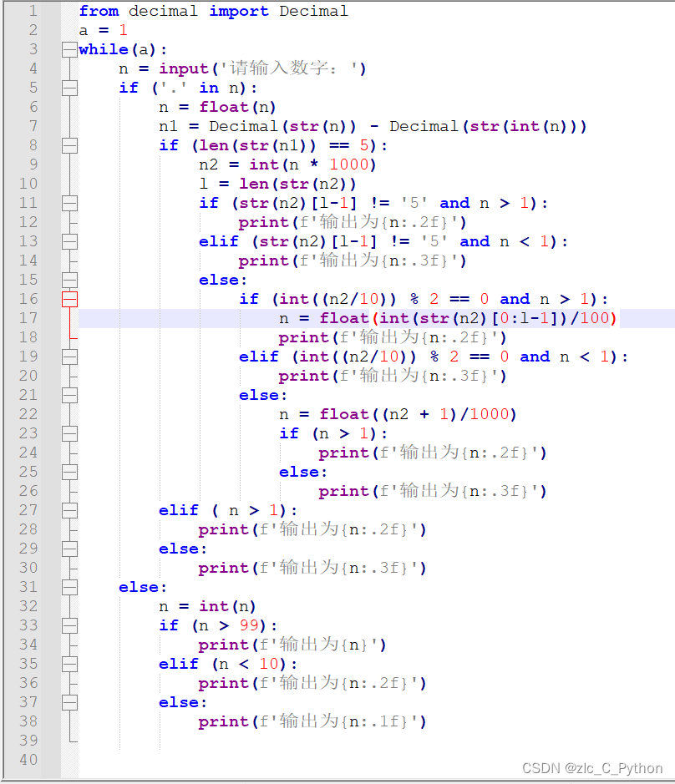Screen dimensions: 675x784
Task: Click the line 13 elif ending 'n < 1):'
Action: coord(383,241)
